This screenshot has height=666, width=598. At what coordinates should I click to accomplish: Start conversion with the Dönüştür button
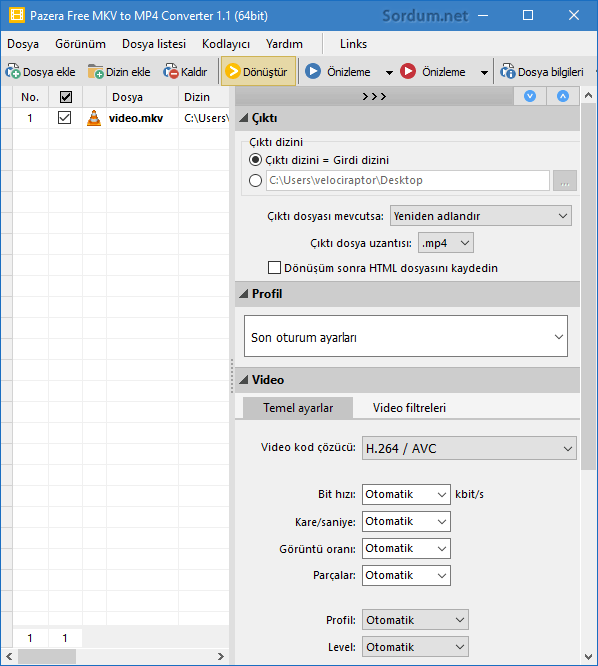[x=258, y=71]
